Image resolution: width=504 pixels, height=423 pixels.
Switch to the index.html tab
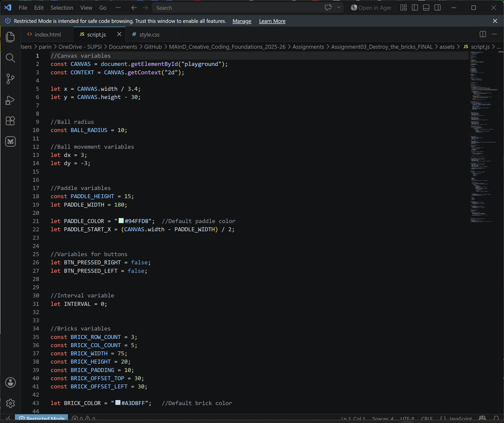click(47, 34)
